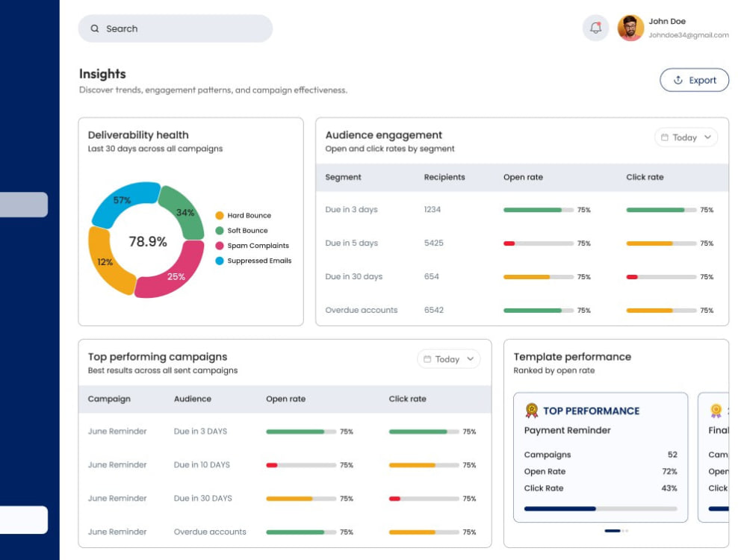Click the upload icon in Export
The width and height of the screenshot is (747, 560).
coord(678,80)
